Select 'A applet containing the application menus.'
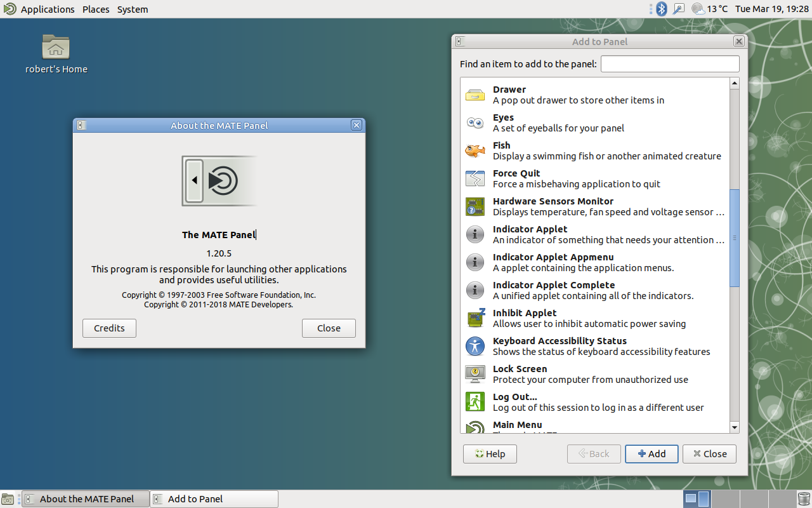 pyautogui.click(x=584, y=268)
